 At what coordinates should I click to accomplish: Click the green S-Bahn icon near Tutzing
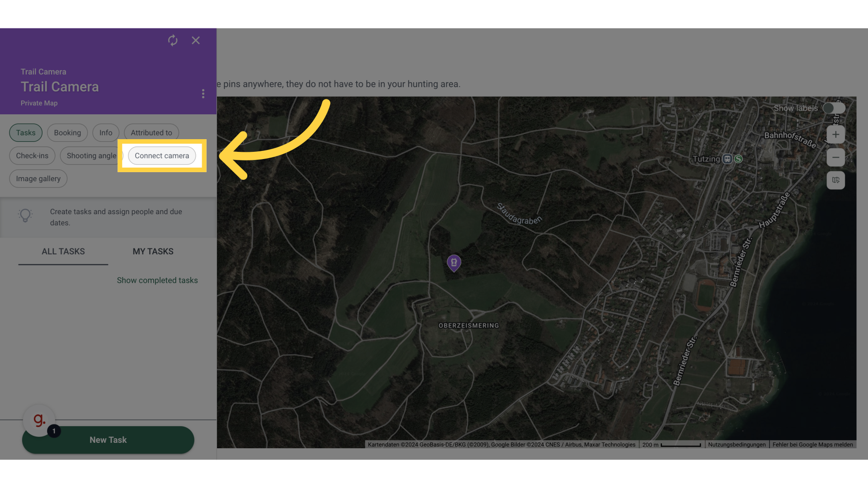coord(739,159)
